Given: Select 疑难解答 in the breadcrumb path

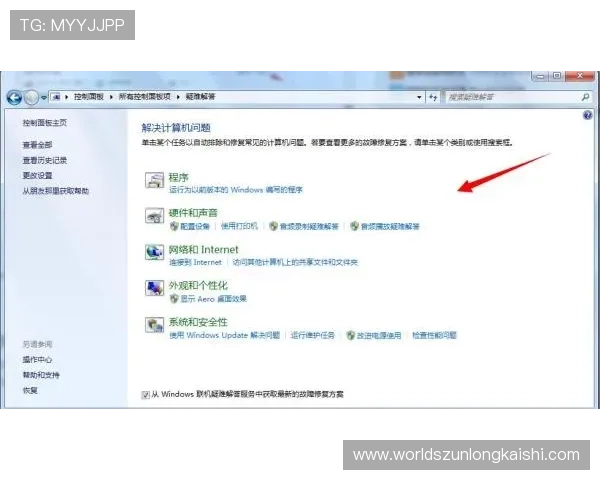Looking at the screenshot, I should (201, 97).
